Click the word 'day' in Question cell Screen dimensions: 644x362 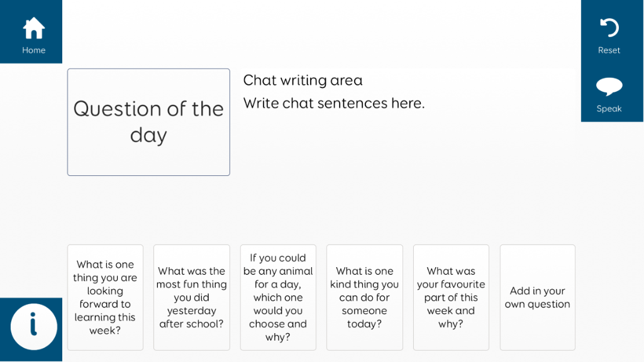[x=148, y=135]
